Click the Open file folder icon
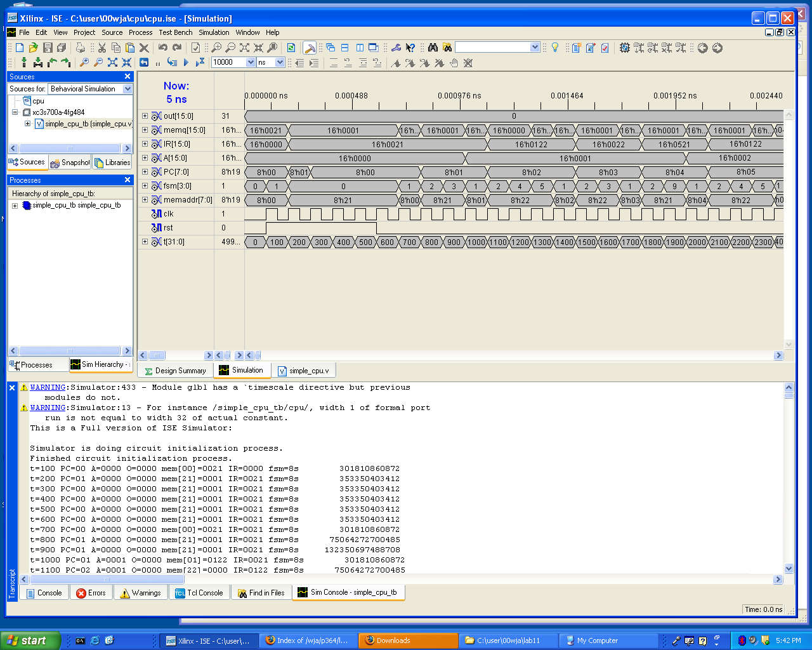This screenshot has height=650, width=812. (x=33, y=48)
